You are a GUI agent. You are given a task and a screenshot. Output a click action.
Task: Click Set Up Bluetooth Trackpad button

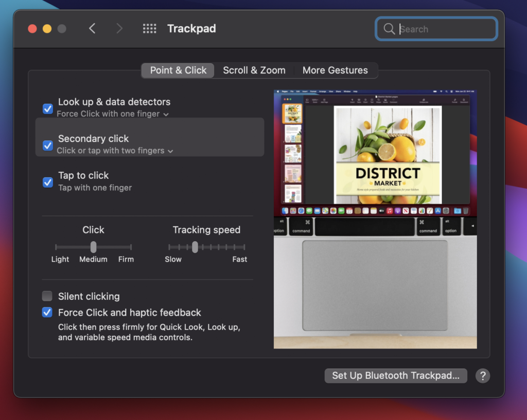click(396, 376)
